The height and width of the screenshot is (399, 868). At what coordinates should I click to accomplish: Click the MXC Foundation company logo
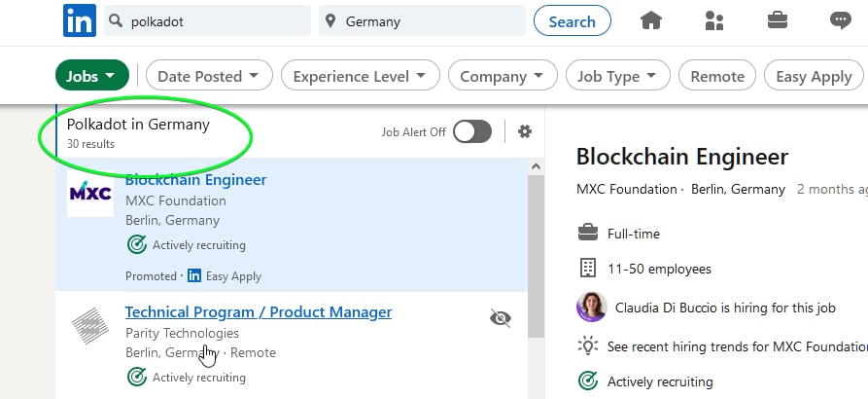(90, 194)
